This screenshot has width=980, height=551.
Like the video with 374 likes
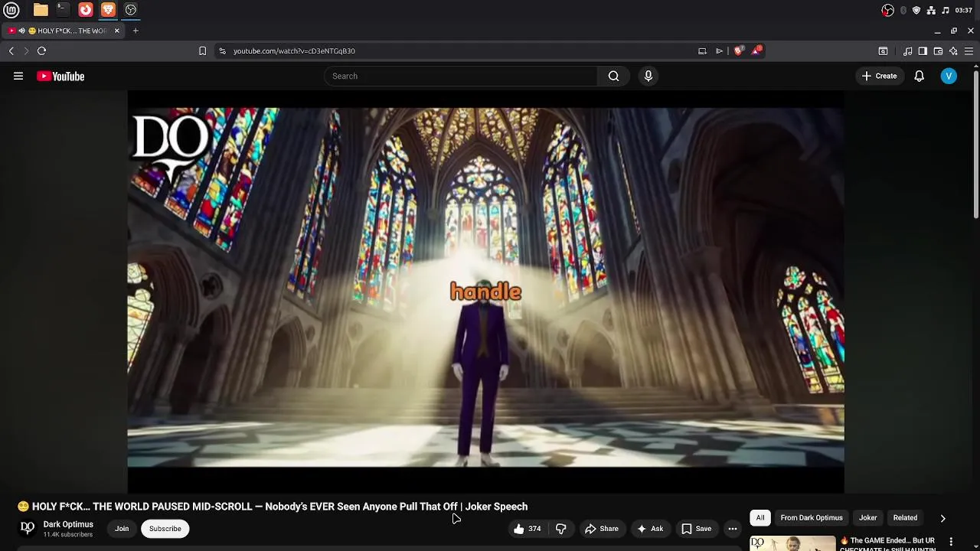pyautogui.click(x=528, y=529)
